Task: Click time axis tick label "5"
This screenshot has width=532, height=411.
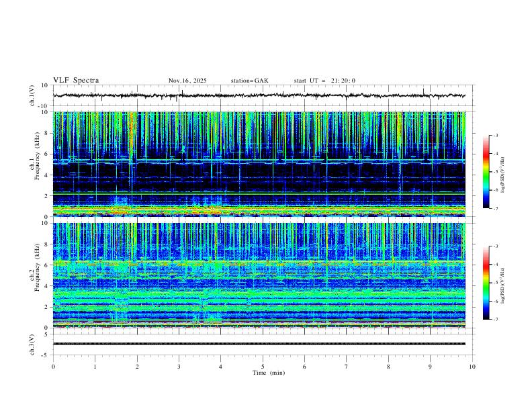Action: [263, 367]
